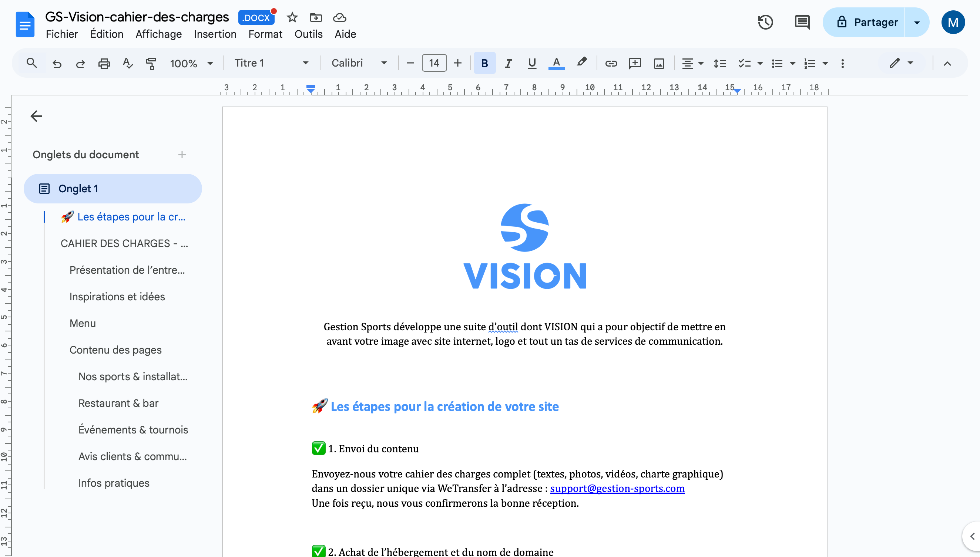This screenshot has width=980, height=557.
Task: Open the Calibri font dropdown
Action: point(359,63)
